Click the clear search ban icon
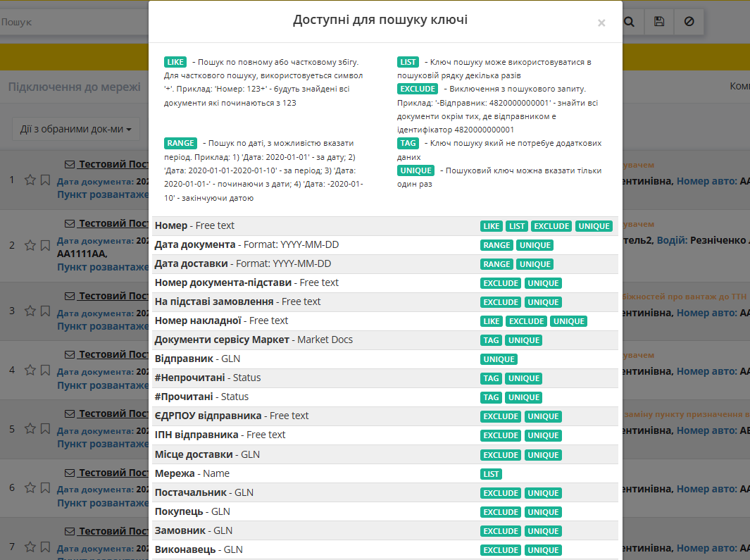The width and height of the screenshot is (750, 560). coord(689,22)
